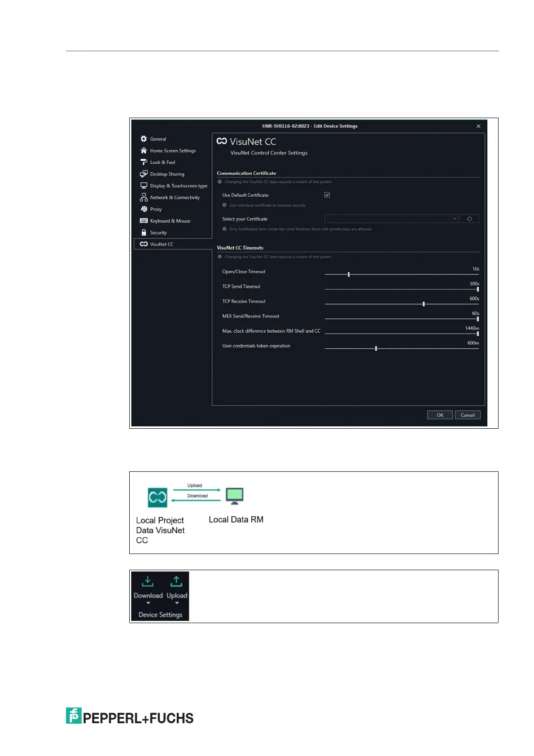Screen dimensions: 534x756
Task: Go to Display & Touchscreen type tab
Action: point(173,185)
